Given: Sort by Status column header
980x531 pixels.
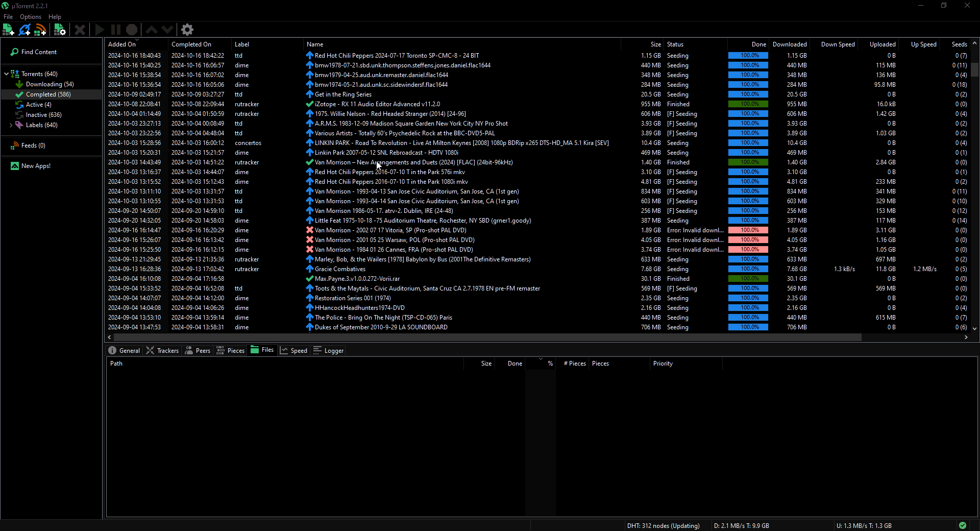Looking at the screenshot, I should pyautogui.click(x=695, y=44).
